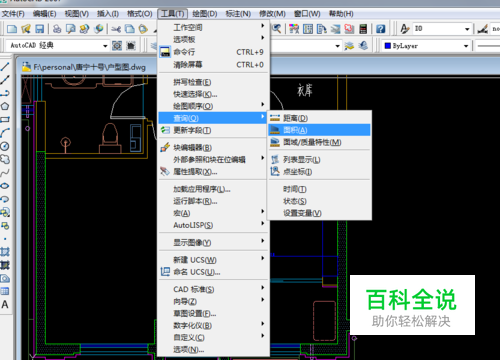Open Plot Preview from the toolbar
The width and height of the screenshot is (500, 360).
point(71,29)
